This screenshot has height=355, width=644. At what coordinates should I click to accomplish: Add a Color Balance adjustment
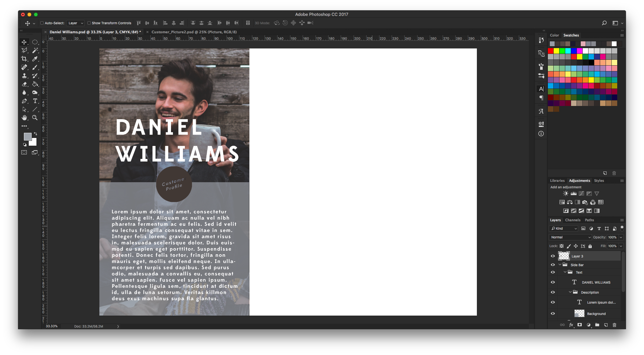pyautogui.click(x=570, y=202)
